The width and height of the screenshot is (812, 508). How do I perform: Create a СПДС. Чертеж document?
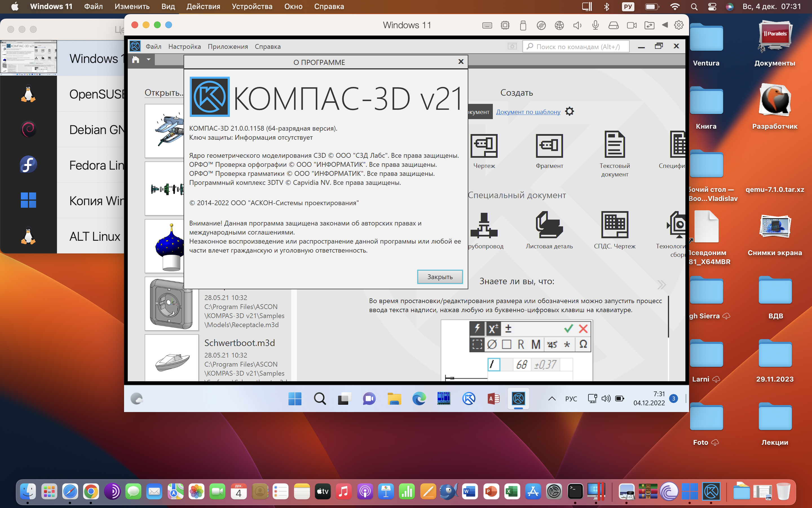coord(614,231)
